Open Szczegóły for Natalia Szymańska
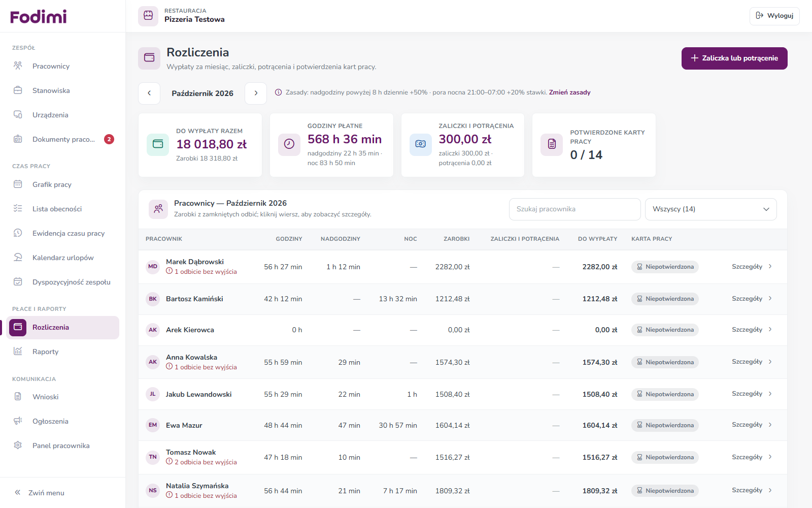This screenshot has width=812, height=508. click(x=752, y=491)
